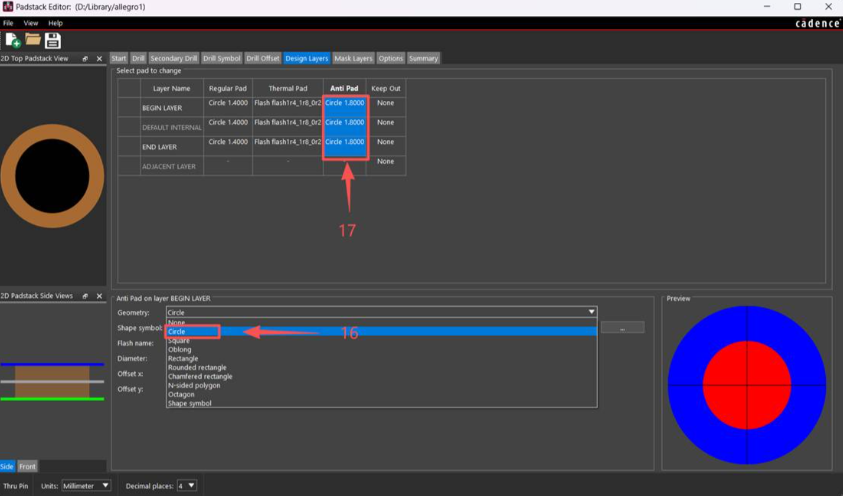Select BEGIN LAYER Regular Pad cell
This screenshot has width=843, height=496.
click(228, 107)
